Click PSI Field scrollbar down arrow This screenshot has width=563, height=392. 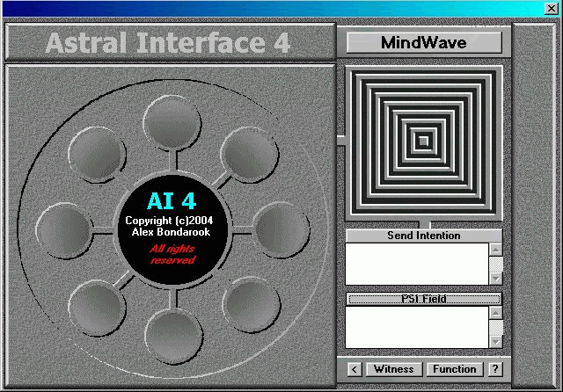point(496,341)
